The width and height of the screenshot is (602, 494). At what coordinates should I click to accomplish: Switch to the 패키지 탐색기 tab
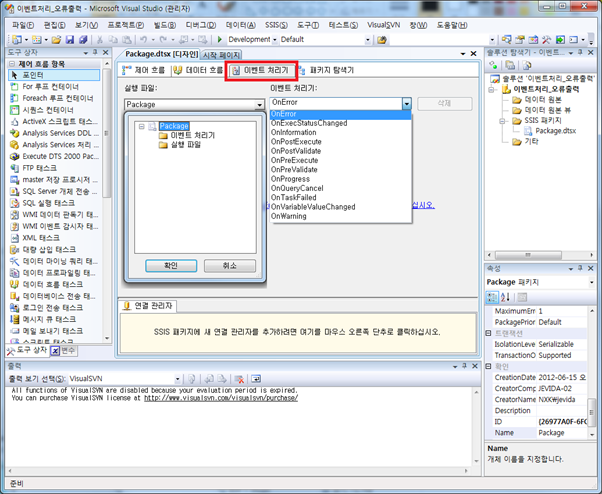point(327,70)
